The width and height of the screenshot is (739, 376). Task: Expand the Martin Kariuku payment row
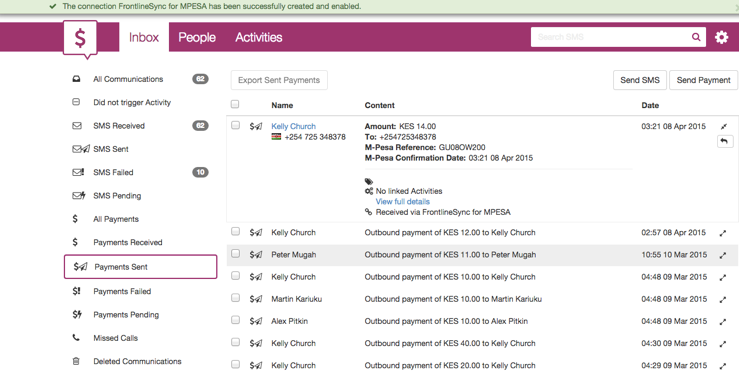[723, 300]
